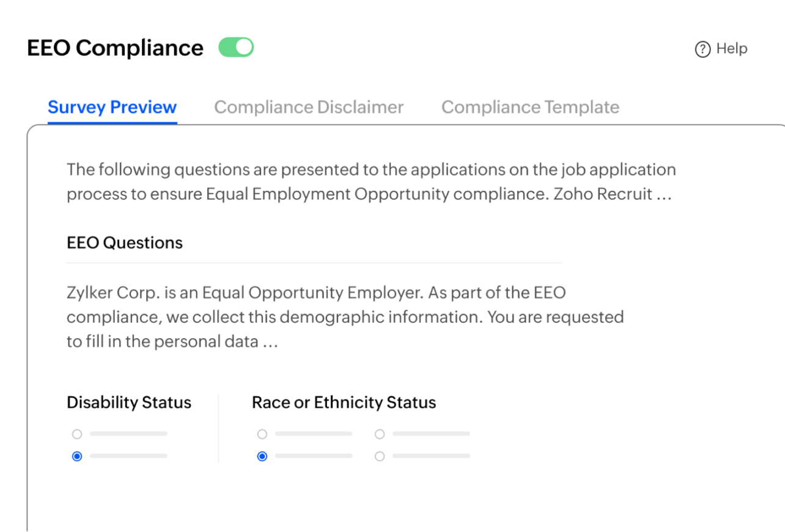Go to the Compliance Template tab
The width and height of the screenshot is (785, 532).
pos(530,108)
